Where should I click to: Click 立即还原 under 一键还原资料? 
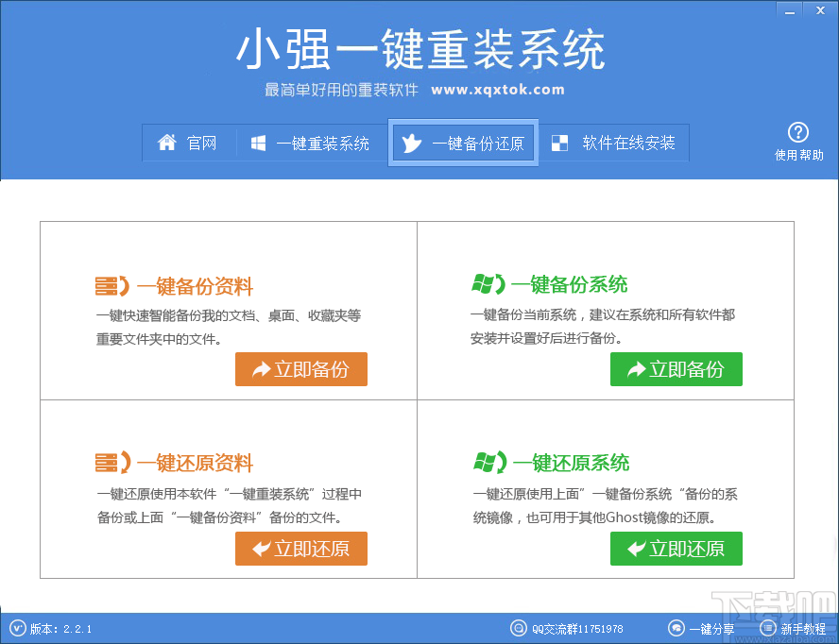click(x=300, y=549)
